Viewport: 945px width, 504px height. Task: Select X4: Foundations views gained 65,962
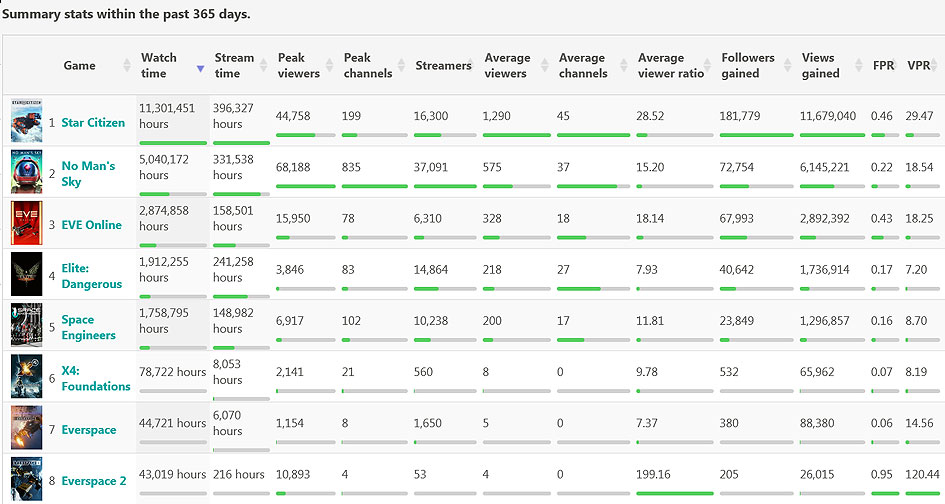817,372
